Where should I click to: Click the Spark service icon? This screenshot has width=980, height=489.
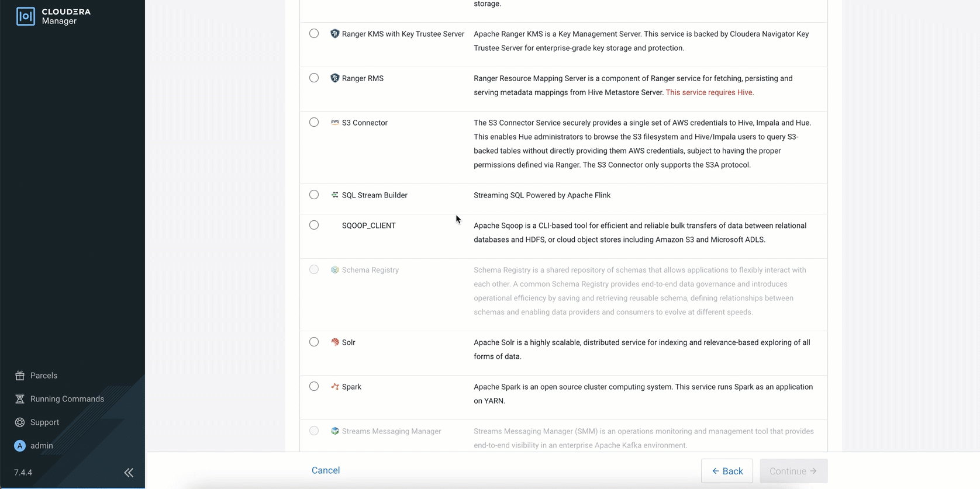coord(334,387)
